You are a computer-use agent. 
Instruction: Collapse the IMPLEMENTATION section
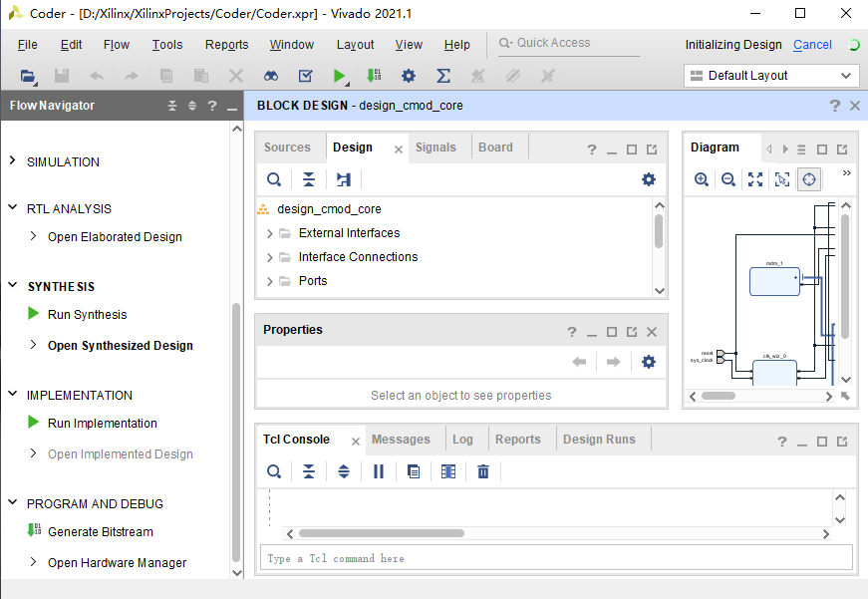pos(12,393)
